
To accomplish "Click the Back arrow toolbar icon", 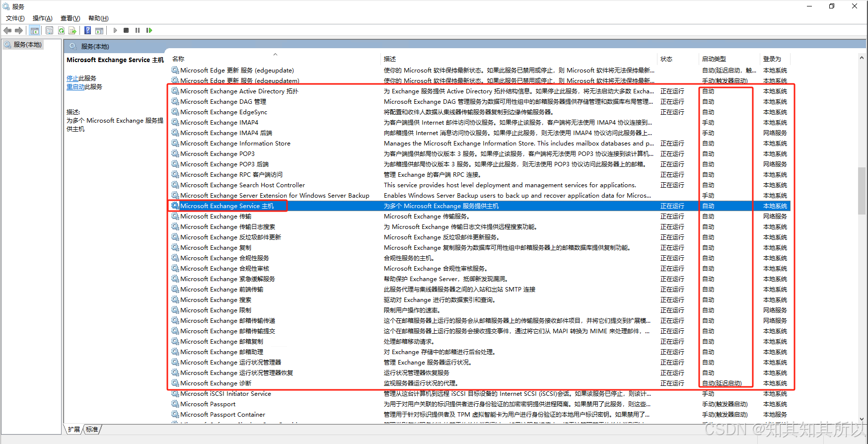I will pyautogui.click(x=7, y=30).
